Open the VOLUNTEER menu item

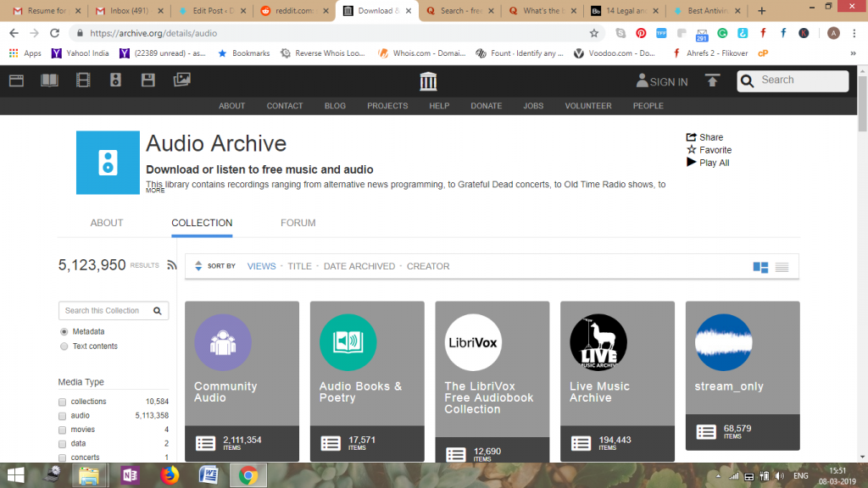coord(588,106)
